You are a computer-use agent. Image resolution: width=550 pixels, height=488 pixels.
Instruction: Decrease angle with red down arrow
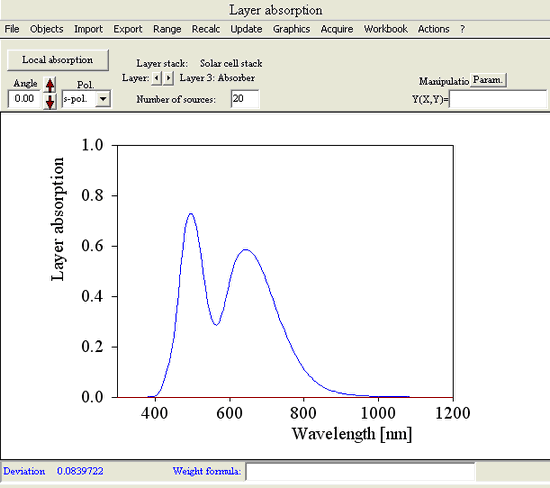(x=50, y=101)
